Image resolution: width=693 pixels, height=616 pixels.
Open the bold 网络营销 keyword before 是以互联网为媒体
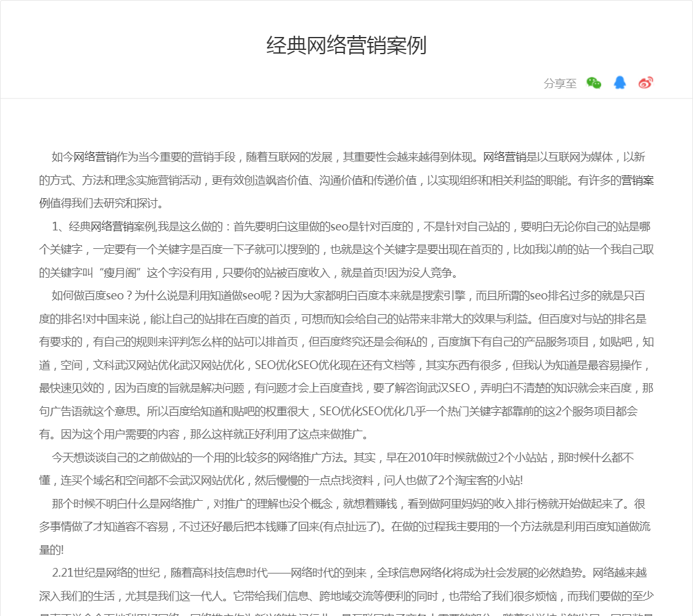pos(505,157)
